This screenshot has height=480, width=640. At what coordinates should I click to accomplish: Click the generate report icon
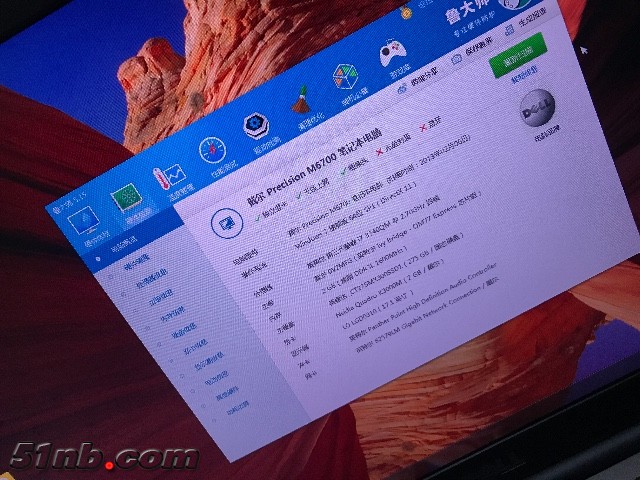click(x=509, y=31)
